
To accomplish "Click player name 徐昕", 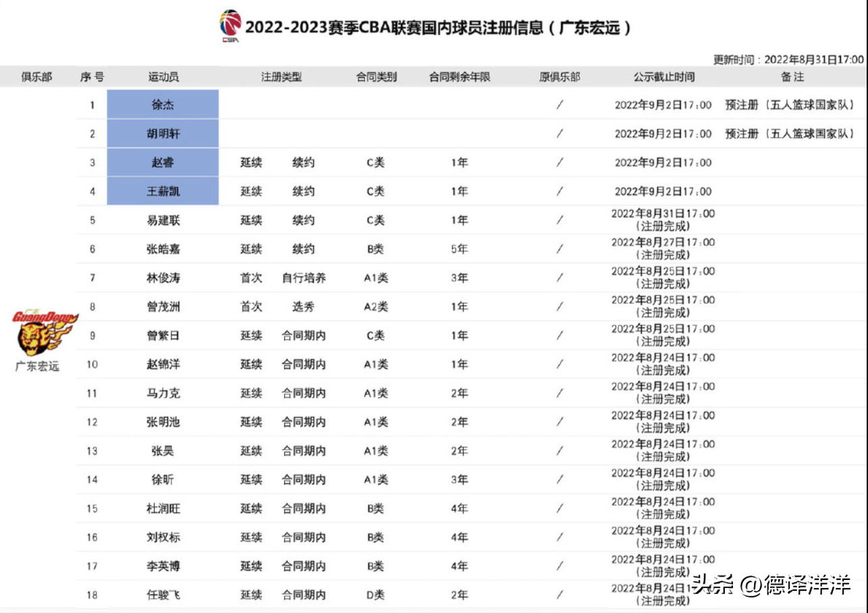I will [163, 479].
